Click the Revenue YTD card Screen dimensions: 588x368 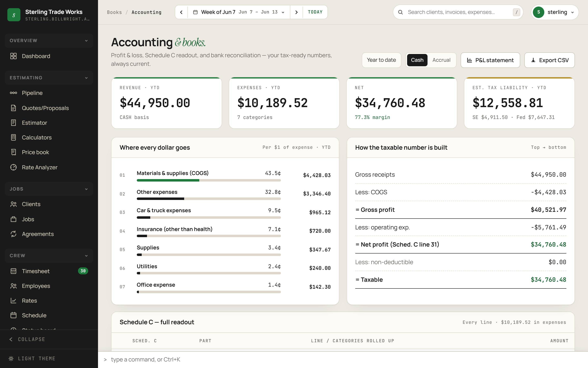click(166, 103)
